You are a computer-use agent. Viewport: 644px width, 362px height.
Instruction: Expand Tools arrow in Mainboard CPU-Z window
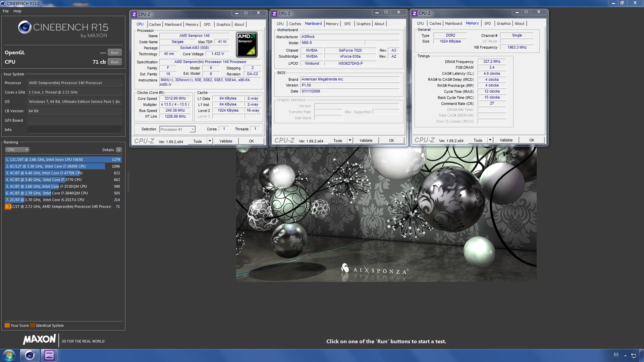click(350, 140)
